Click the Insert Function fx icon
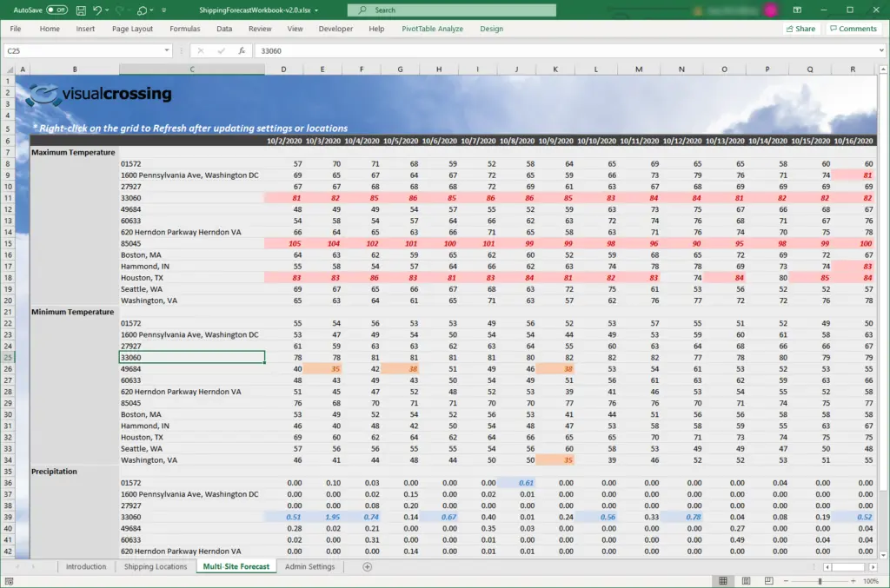 pos(241,51)
